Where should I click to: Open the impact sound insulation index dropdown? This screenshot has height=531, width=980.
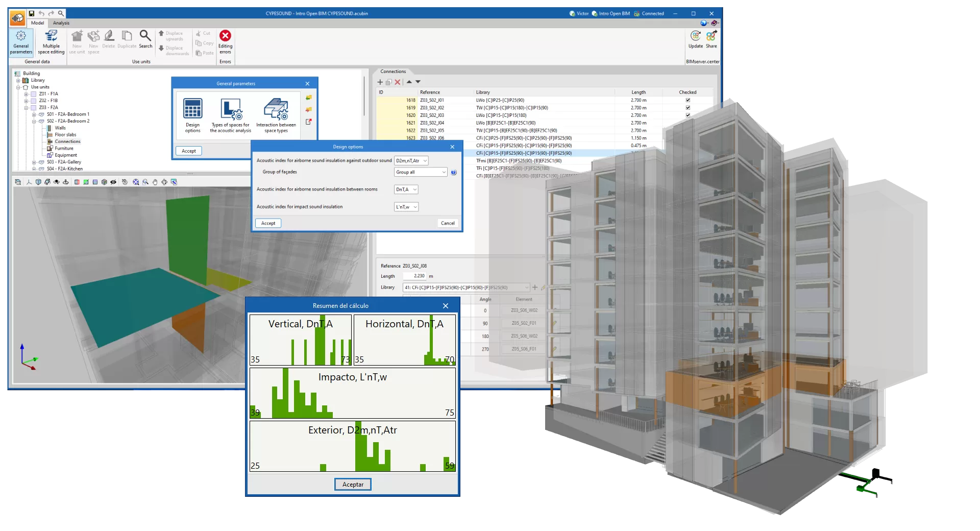[x=406, y=207]
